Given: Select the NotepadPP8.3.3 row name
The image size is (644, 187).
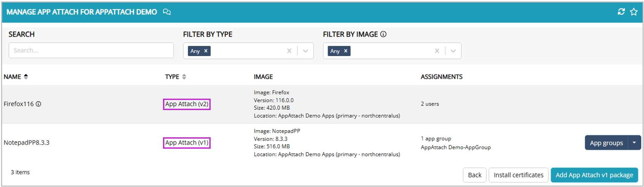Looking at the screenshot, I should click(27, 143).
